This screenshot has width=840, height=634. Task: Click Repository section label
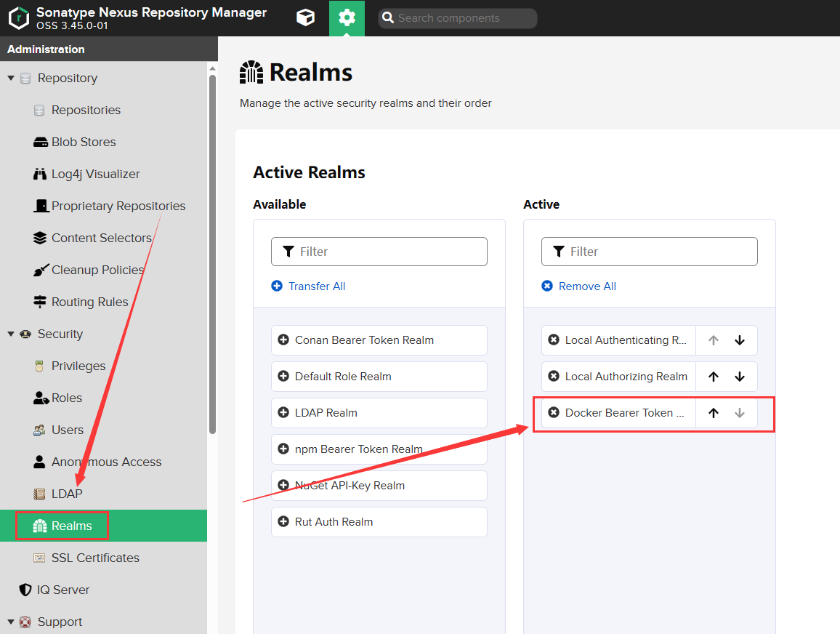pyautogui.click(x=68, y=79)
